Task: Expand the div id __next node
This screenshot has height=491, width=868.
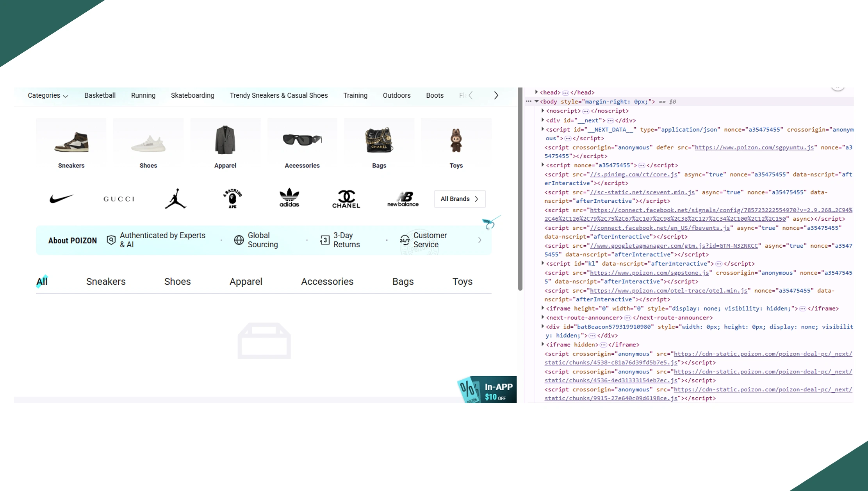Action: pos(543,120)
